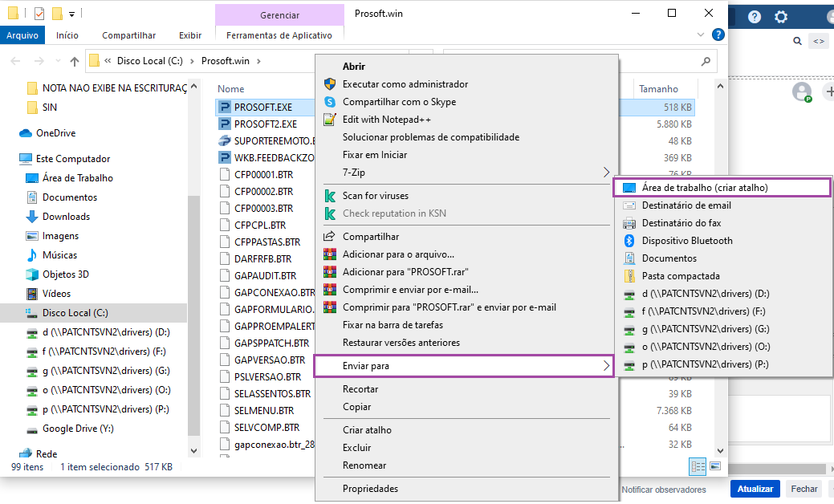The width and height of the screenshot is (834, 504).
Task: Click the desktop icon for Área de trabalho shortcut
Action: [x=629, y=188]
